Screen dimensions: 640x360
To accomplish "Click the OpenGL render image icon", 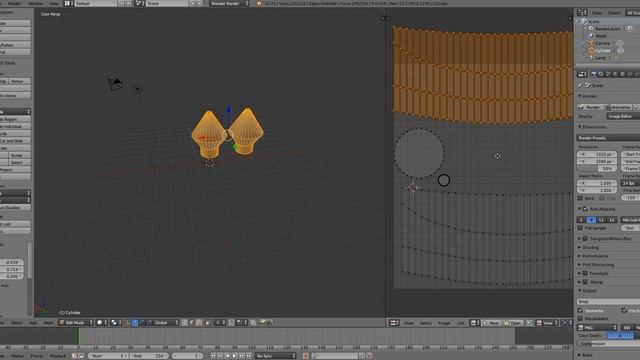I will coord(262,322).
